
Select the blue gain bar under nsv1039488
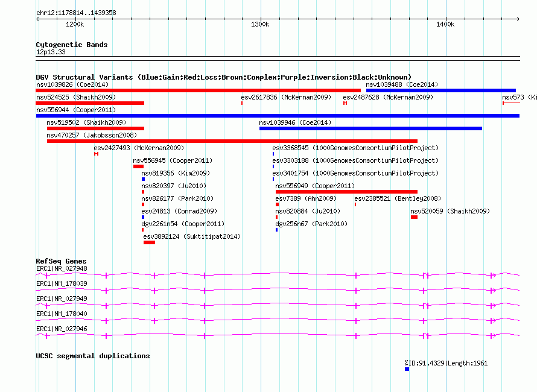pos(441,90)
